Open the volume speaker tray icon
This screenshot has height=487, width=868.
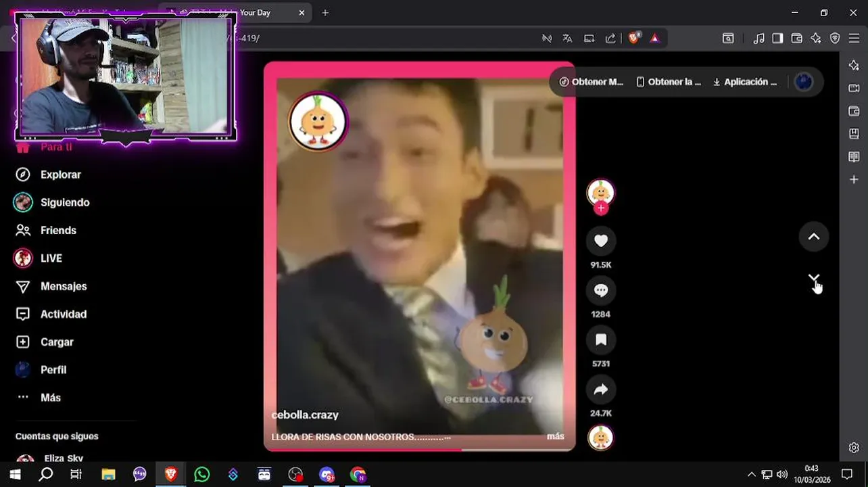(x=782, y=475)
